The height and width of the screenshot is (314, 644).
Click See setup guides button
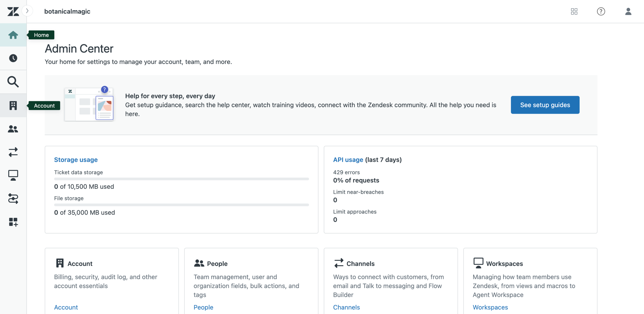[545, 105]
